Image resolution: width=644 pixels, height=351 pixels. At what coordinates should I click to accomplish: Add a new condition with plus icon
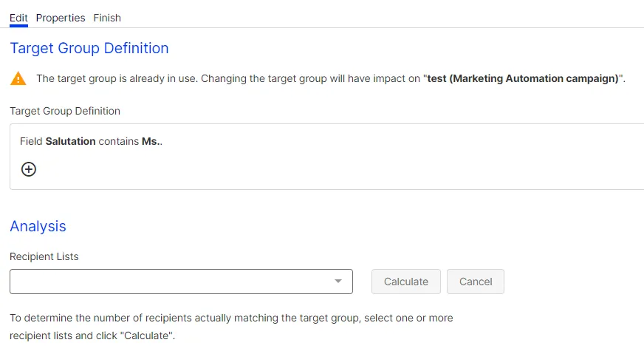click(29, 169)
